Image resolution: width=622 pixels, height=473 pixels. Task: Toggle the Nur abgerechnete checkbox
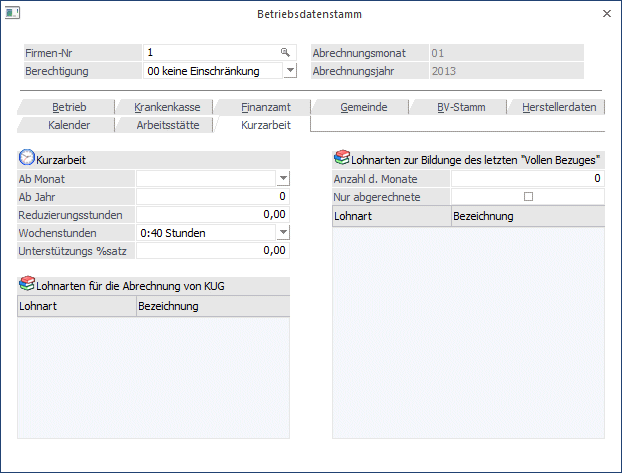pos(528,197)
